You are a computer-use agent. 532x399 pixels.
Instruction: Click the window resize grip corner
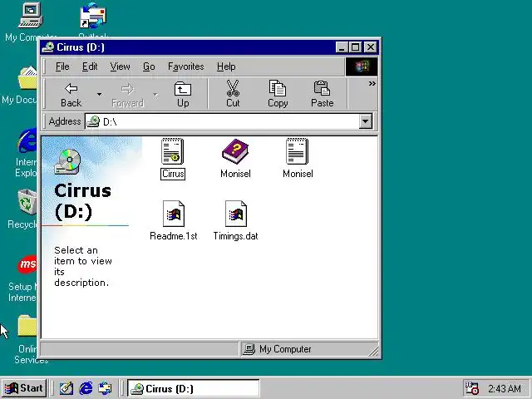373,351
